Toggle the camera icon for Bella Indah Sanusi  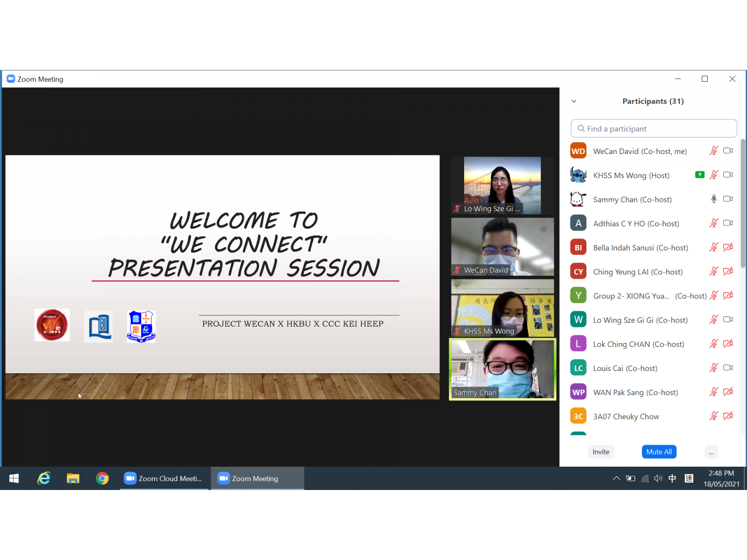click(x=728, y=247)
